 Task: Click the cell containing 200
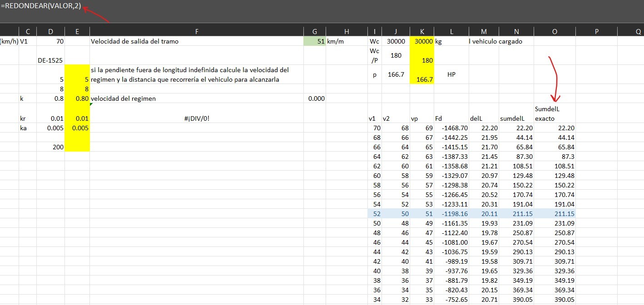[x=50, y=147]
